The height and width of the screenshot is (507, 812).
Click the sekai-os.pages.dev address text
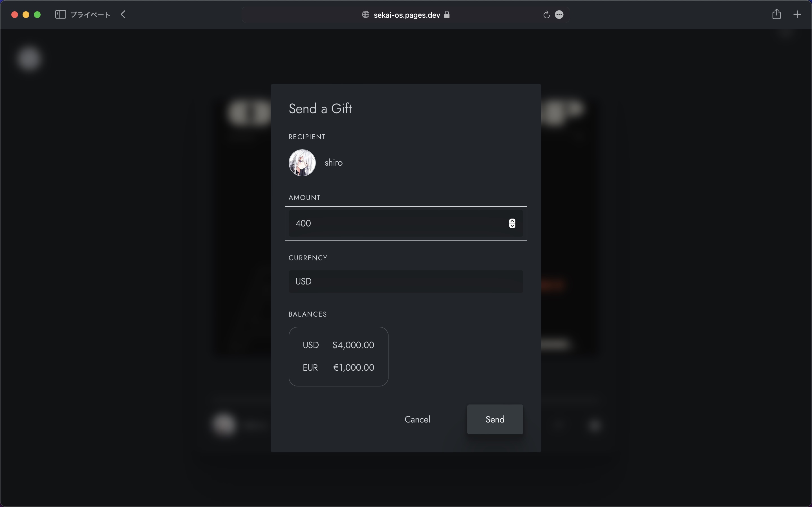(407, 15)
